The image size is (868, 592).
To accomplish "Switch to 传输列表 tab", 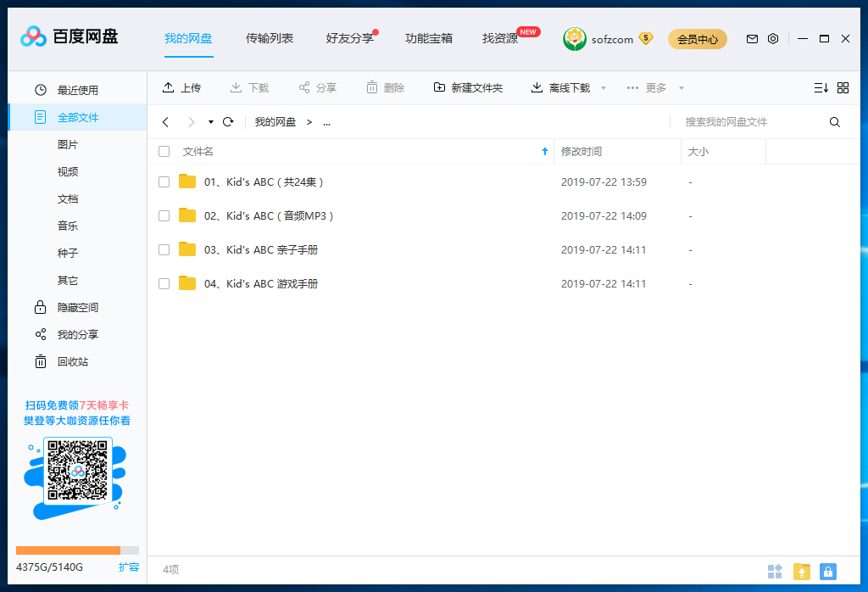I will point(270,38).
